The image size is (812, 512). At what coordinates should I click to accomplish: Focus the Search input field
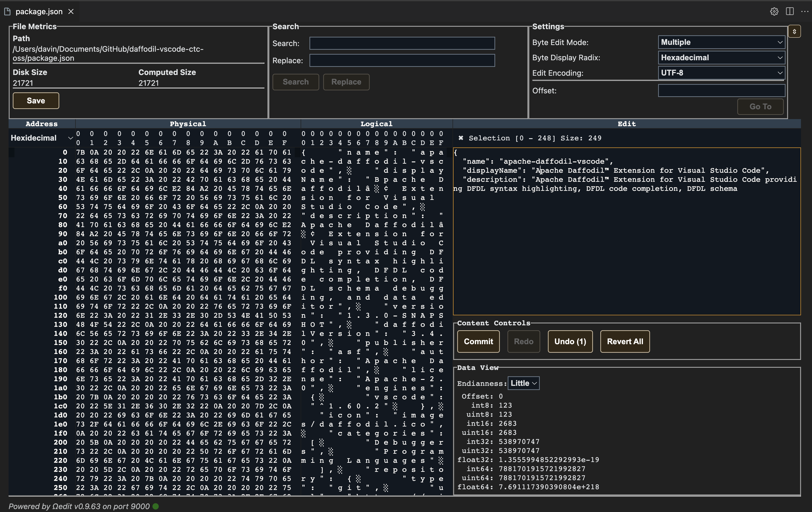[402, 43]
